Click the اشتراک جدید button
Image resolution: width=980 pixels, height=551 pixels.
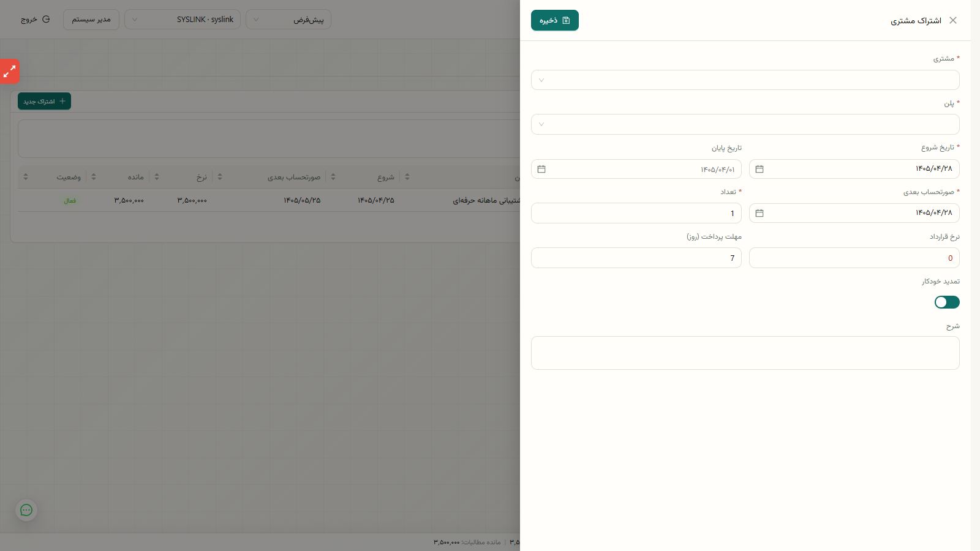(44, 101)
